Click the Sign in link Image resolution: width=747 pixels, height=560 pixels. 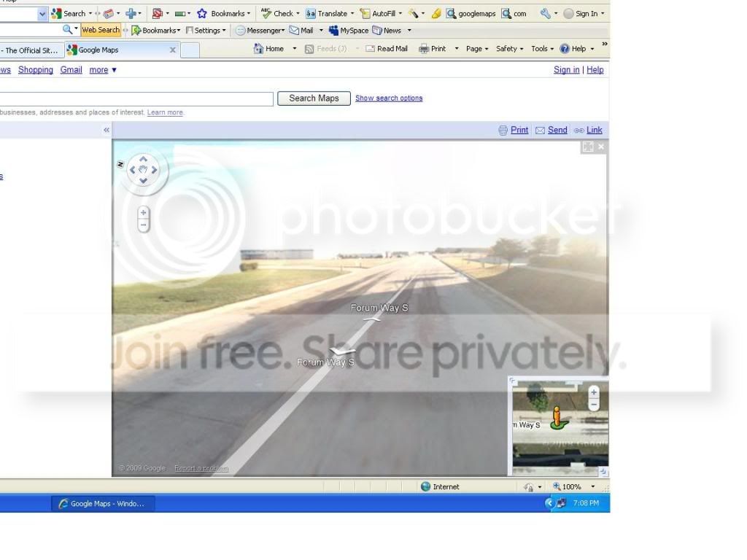pyautogui.click(x=566, y=70)
